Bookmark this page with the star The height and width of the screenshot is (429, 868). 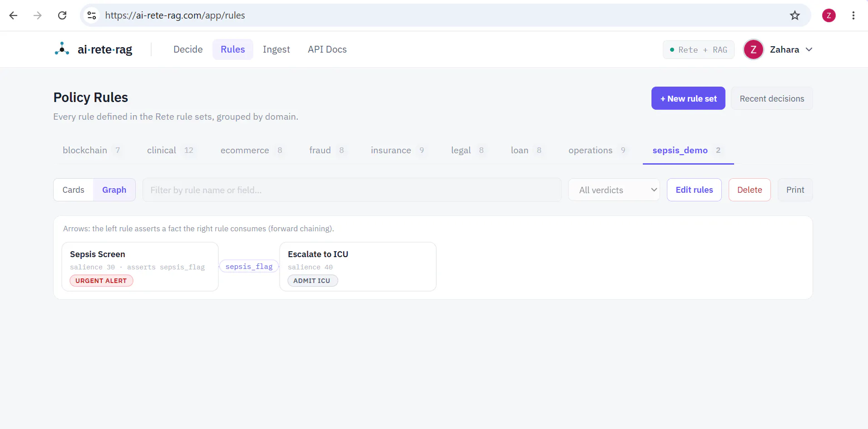click(x=795, y=15)
